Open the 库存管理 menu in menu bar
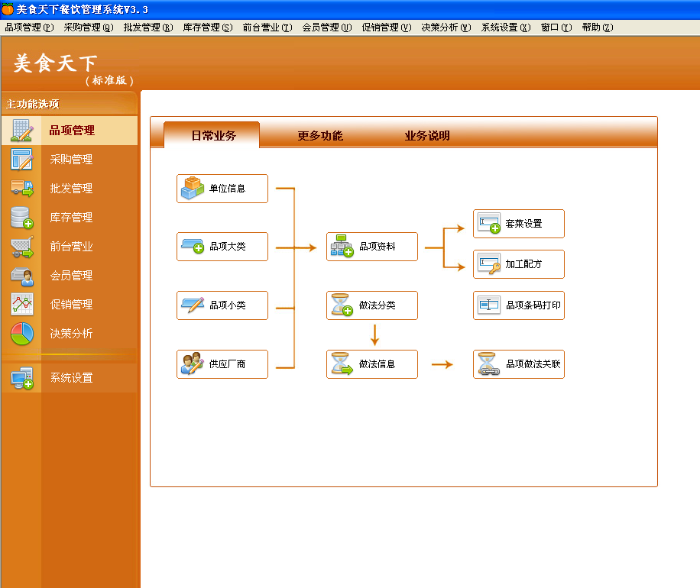 (207, 27)
